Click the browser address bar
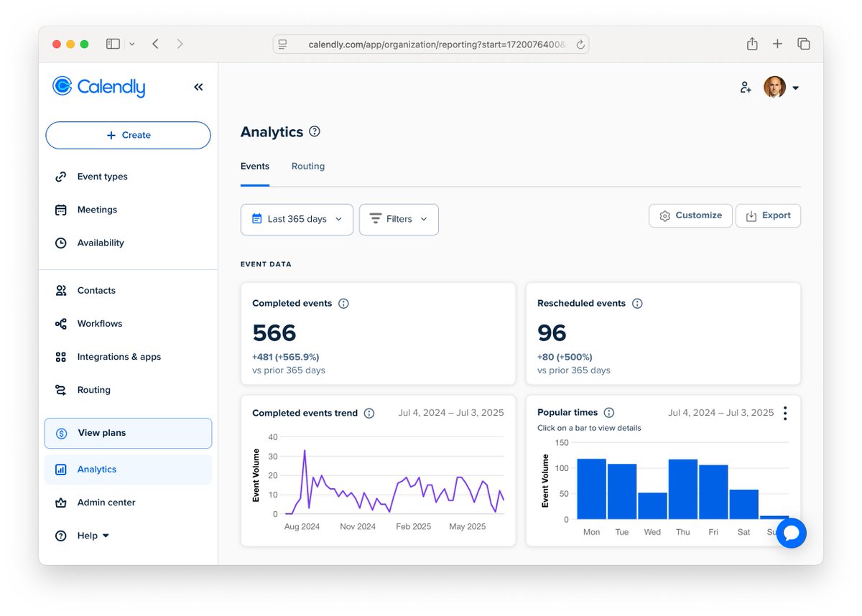Screen dimensions: 862x616 click(431, 45)
